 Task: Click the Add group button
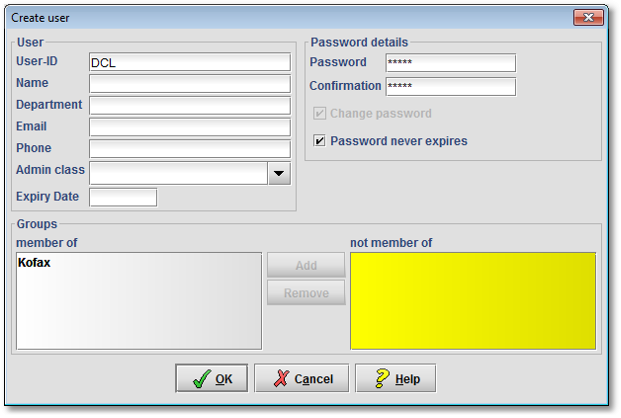click(x=306, y=266)
